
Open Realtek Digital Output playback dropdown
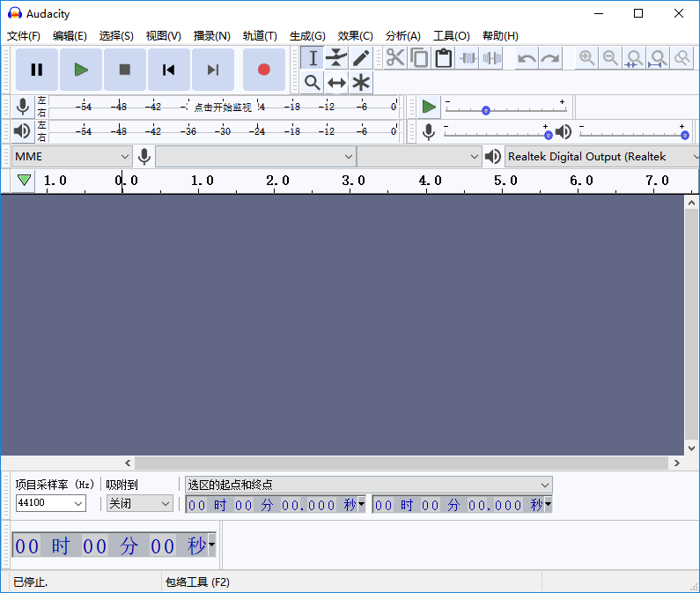pyautogui.click(x=602, y=157)
